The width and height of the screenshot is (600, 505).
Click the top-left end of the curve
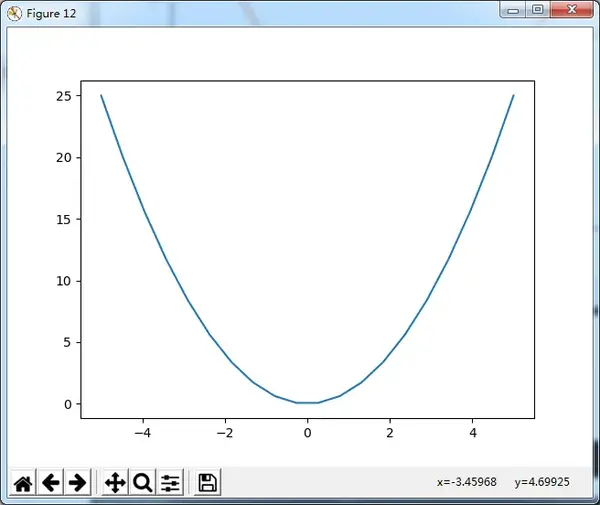[101, 95]
